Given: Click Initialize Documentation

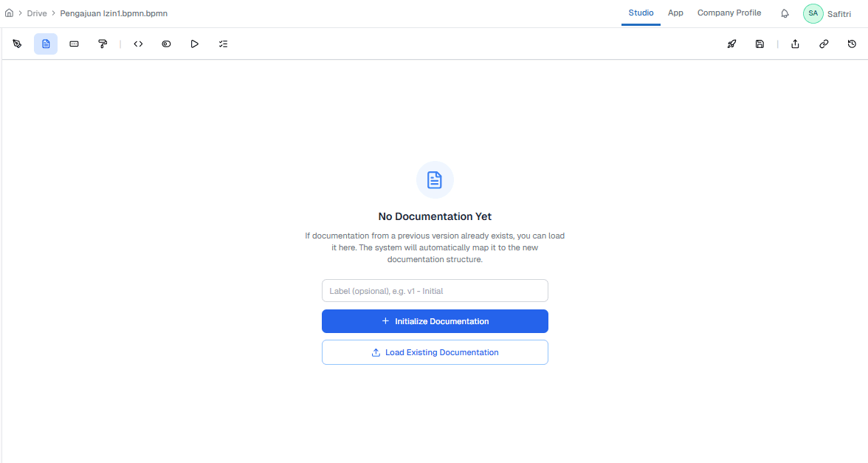Looking at the screenshot, I should (x=434, y=321).
